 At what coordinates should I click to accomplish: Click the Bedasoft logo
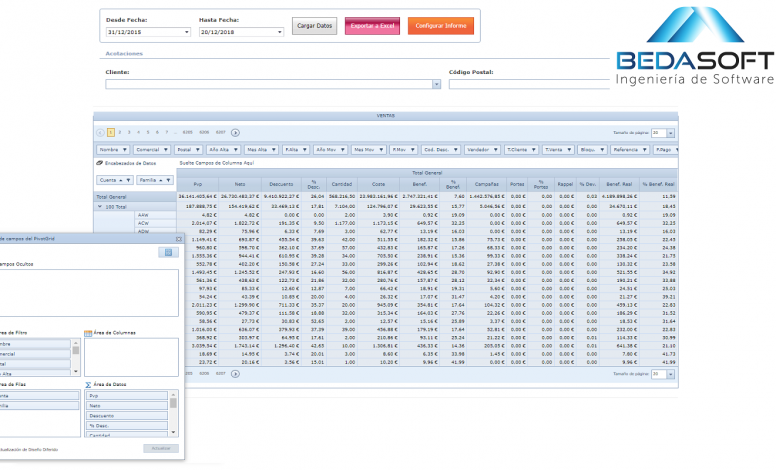[695, 55]
